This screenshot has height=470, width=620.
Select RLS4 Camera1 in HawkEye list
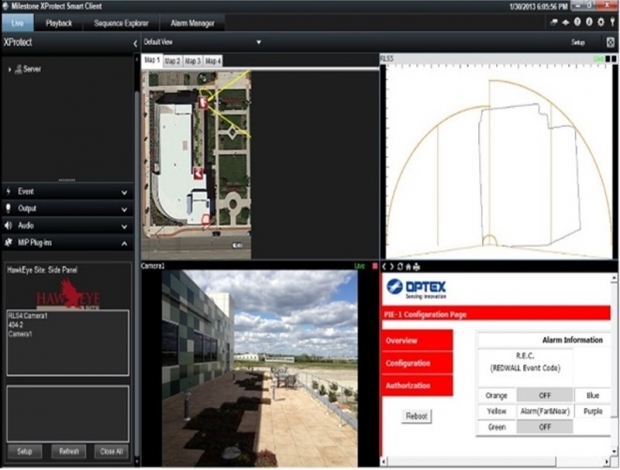pyautogui.click(x=28, y=316)
